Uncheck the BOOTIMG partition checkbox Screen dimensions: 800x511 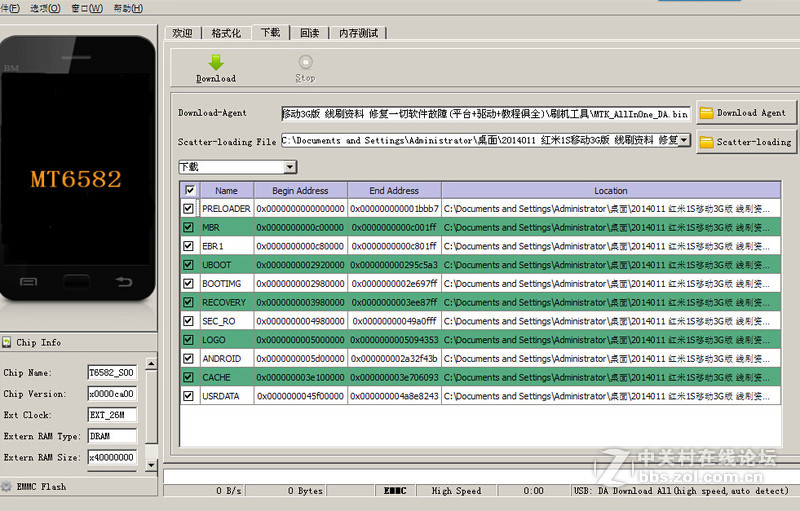coord(188,283)
